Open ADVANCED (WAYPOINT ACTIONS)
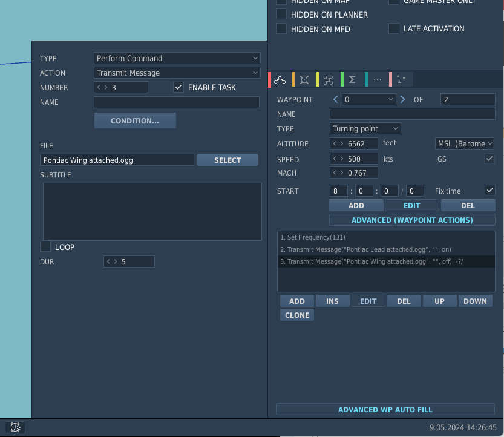Image resolution: width=504 pixels, height=437 pixels. pos(412,220)
